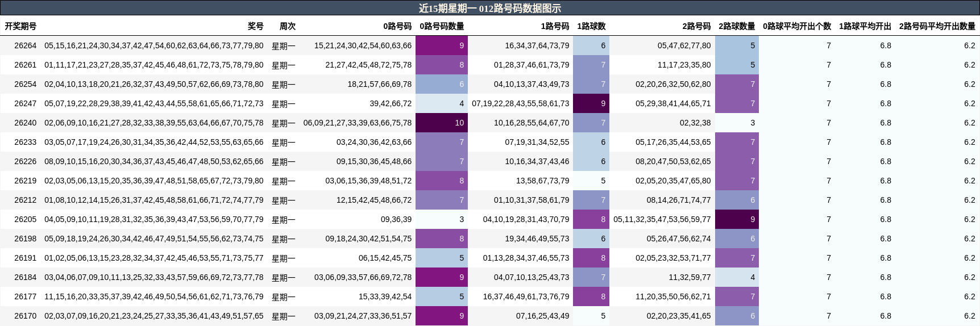The height and width of the screenshot is (326, 980).
Task: Click the 2路球数量 cell in row 26184
Action: 737,277
